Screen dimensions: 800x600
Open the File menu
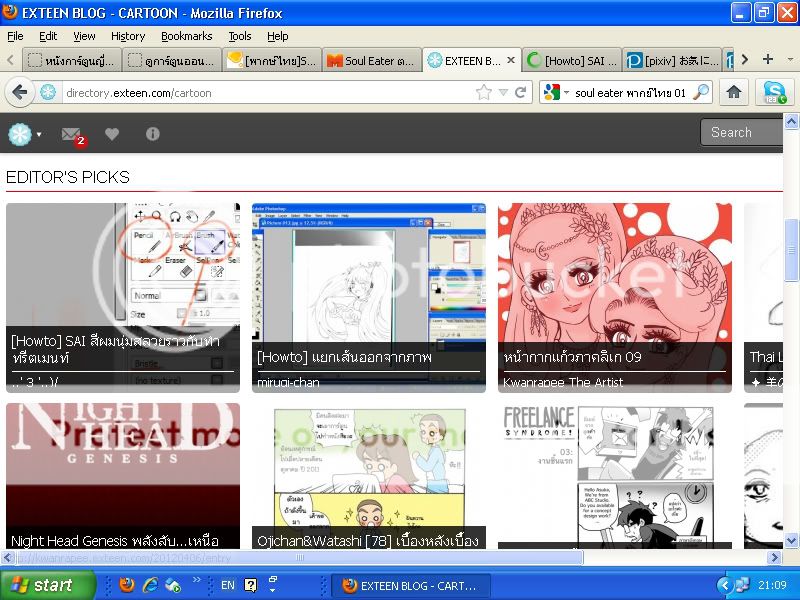(15, 36)
